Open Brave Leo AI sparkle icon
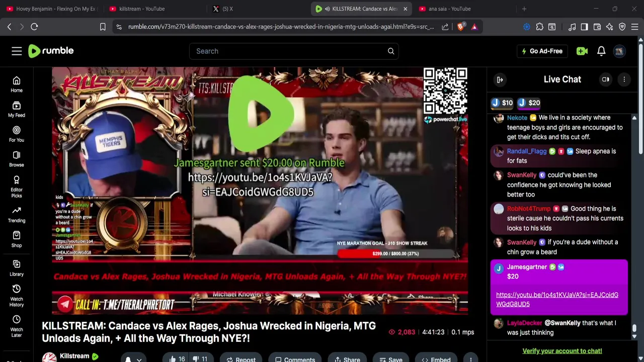 [x=610, y=27]
